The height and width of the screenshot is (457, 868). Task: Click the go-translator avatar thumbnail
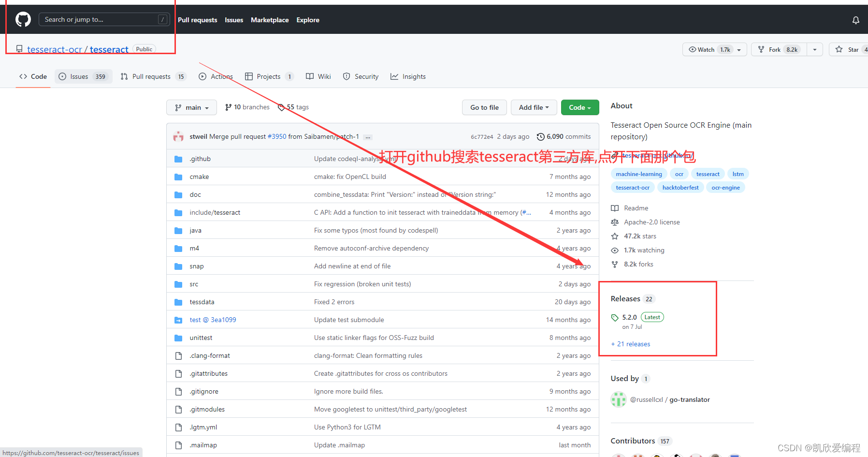coord(619,400)
